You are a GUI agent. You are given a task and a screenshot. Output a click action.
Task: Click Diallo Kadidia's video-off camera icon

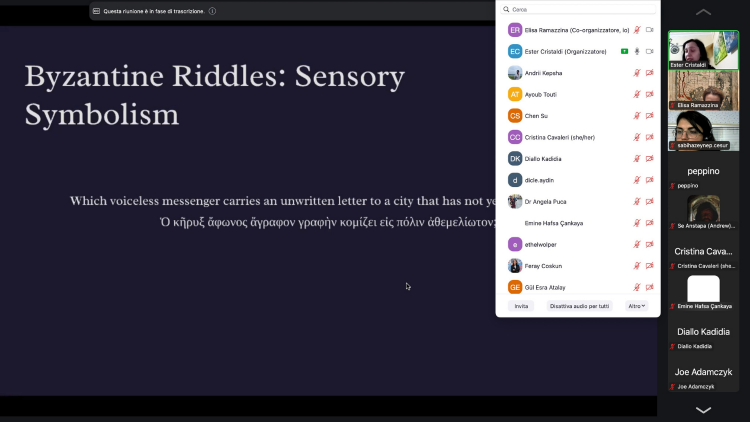click(x=649, y=159)
